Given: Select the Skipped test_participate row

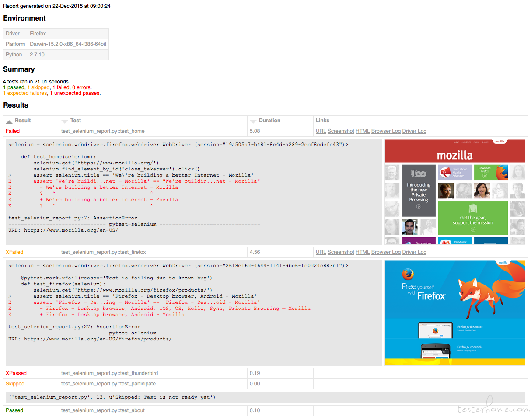Looking at the screenshot, I should (265, 384).
